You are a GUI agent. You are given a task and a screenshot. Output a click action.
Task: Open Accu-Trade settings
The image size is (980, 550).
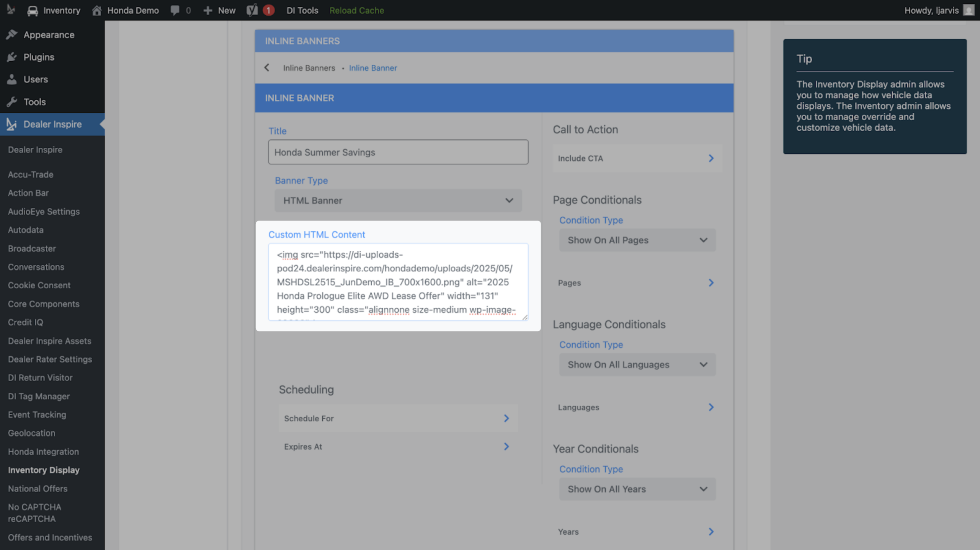pyautogui.click(x=31, y=175)
